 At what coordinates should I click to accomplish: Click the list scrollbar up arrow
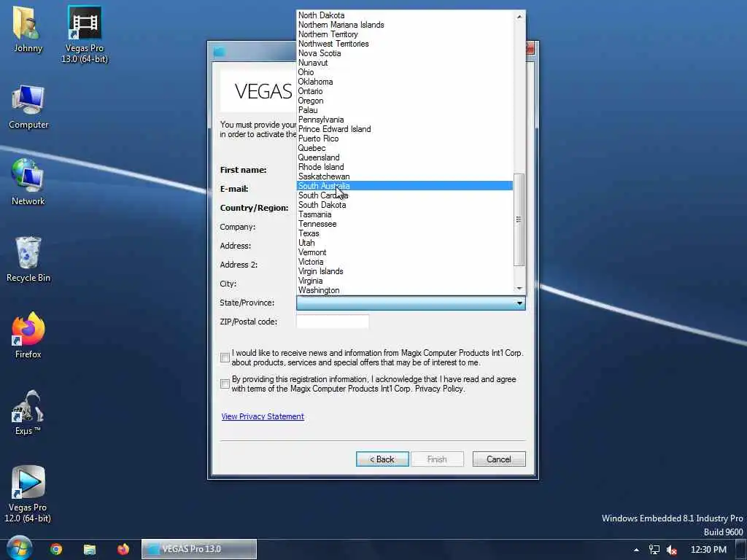tap(519, 17)
